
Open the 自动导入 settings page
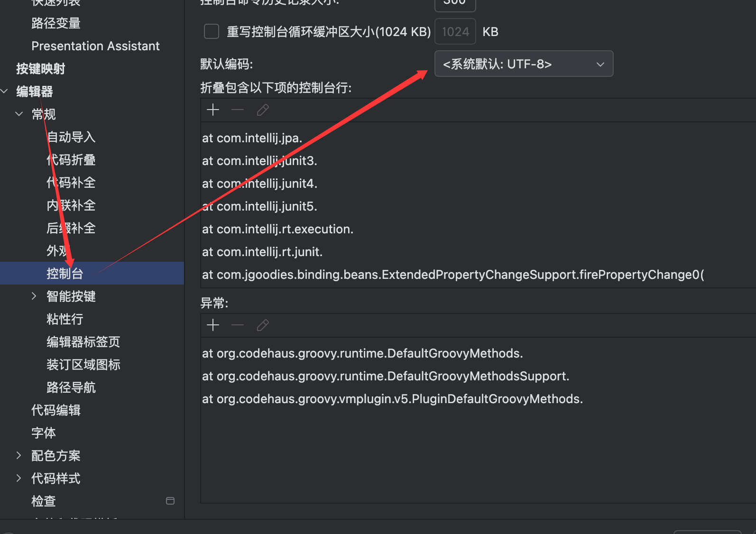[x=71, y=137]
